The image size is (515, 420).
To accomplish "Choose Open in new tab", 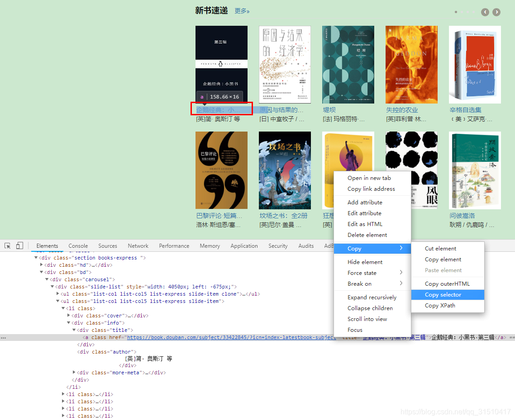I will point(372,178).
